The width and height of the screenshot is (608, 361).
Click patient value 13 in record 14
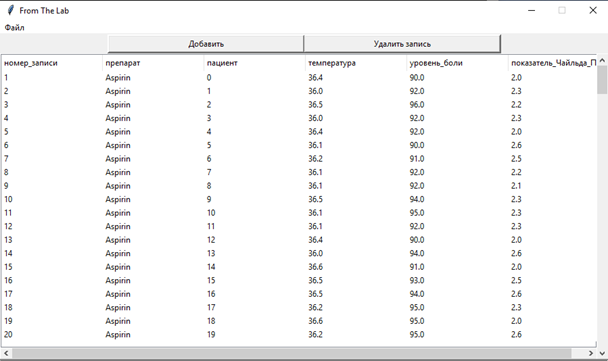click(x=211, y=254)
